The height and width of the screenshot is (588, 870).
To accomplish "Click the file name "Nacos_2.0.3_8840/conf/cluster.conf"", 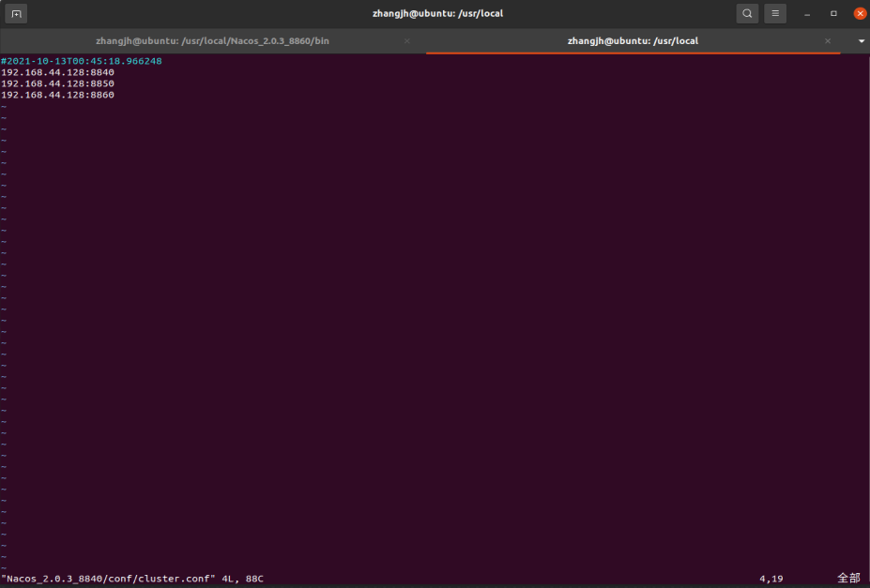I will point(108,579).
